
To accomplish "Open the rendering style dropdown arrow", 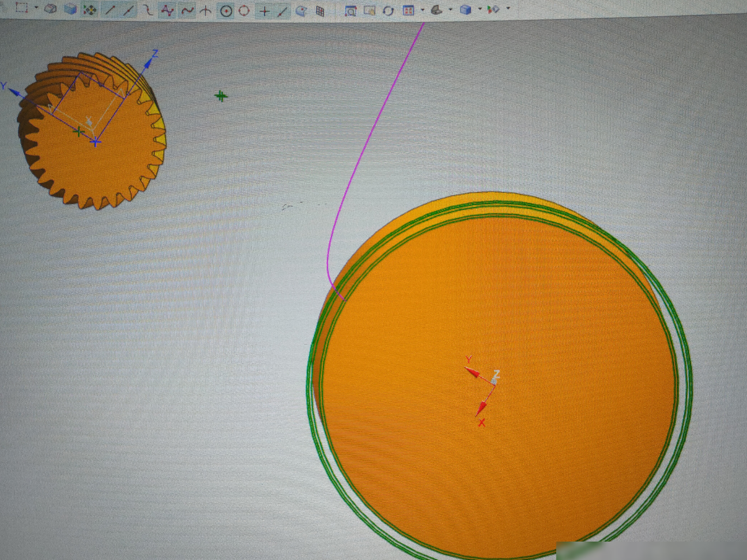I will click(450, 10).
